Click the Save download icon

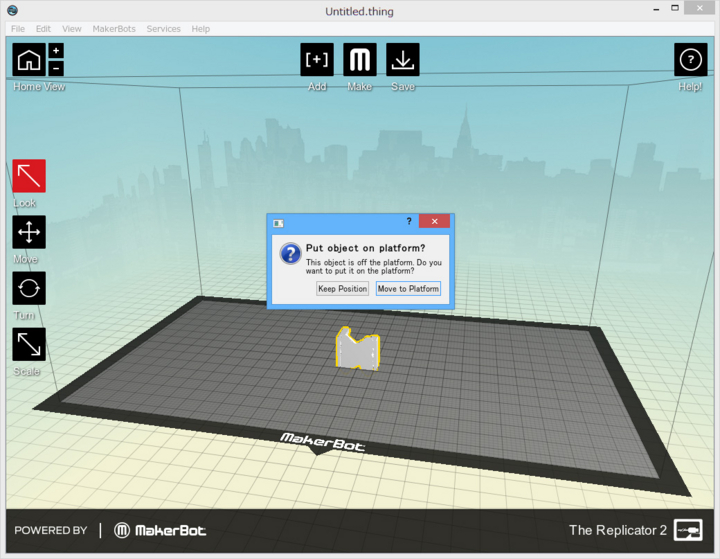(403, 60)
